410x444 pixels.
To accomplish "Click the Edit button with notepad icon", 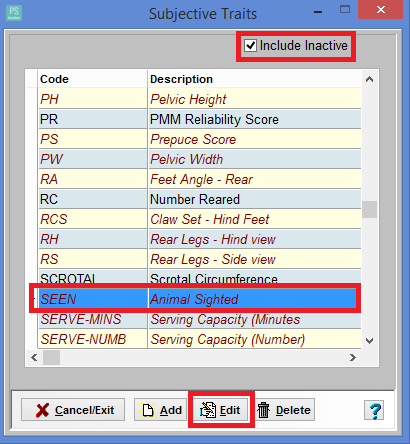I will click(x=221, y=410).
